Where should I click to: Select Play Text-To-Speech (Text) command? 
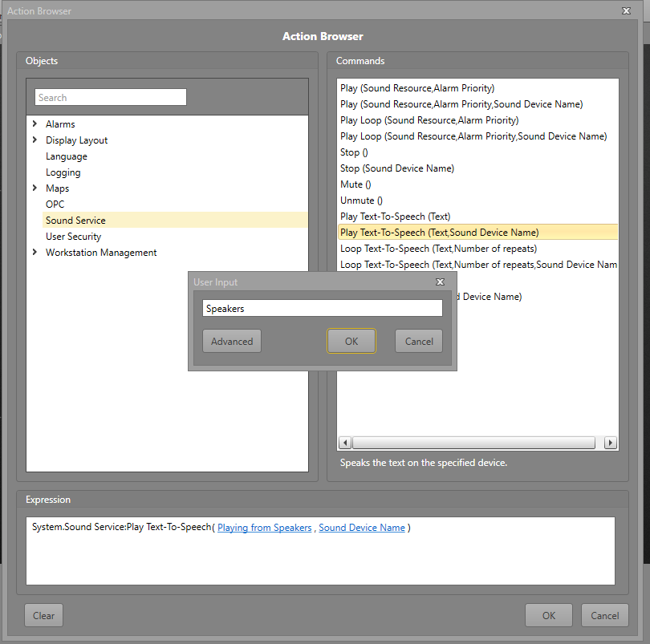pyautogui.click(x=395, y=217)
